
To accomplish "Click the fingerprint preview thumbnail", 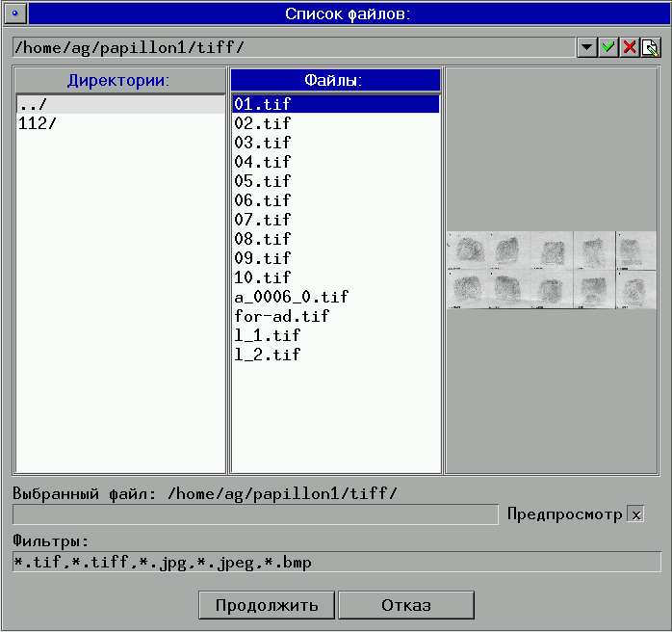I will [x=552, y=270].
